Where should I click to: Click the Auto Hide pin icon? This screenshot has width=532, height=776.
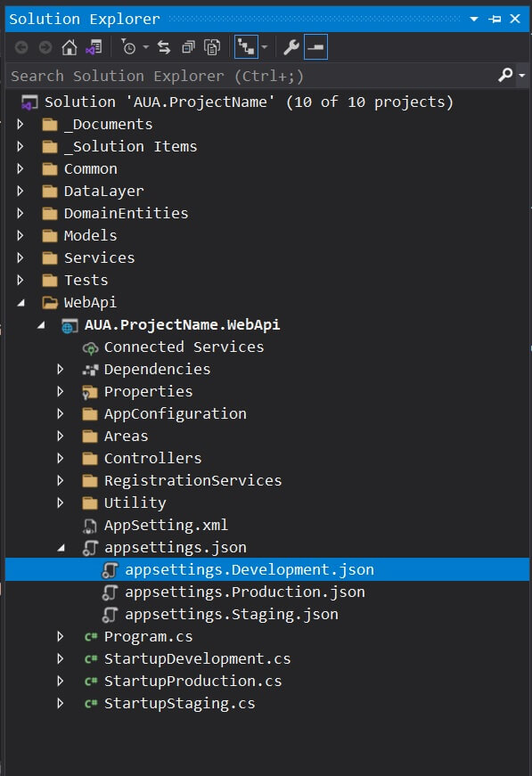(495, 19)
